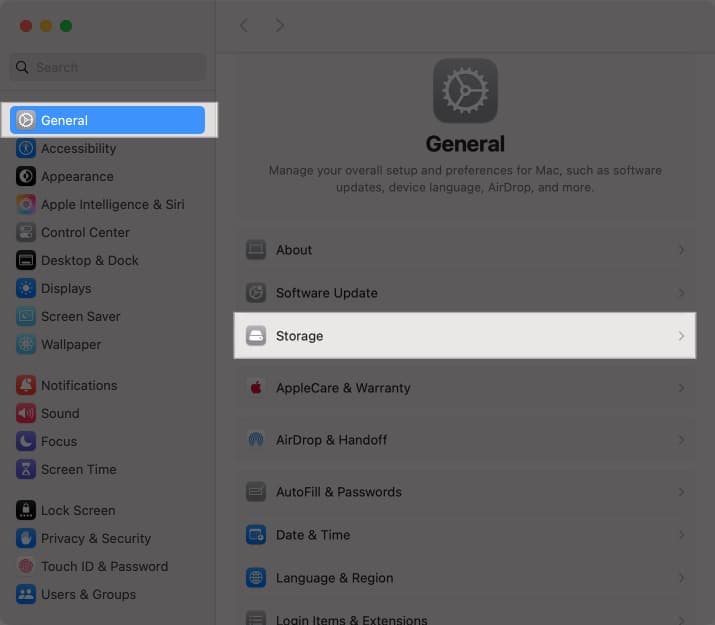Open the Apple Intelligence & Siri icon
Screen dimensions: 715x625
click(x=26, y=204)
